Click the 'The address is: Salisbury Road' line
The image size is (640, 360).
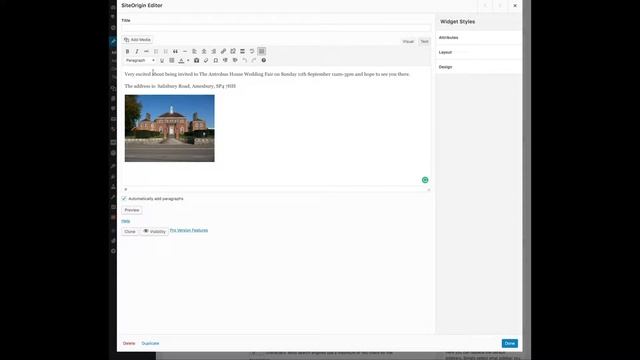point(180,86)
